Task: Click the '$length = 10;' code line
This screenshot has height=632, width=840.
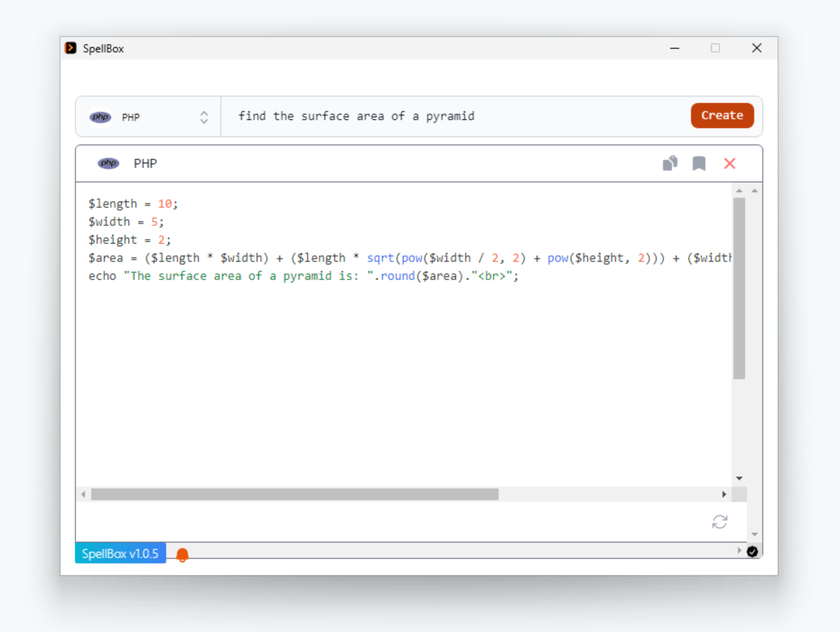Action: coord(133,204)
